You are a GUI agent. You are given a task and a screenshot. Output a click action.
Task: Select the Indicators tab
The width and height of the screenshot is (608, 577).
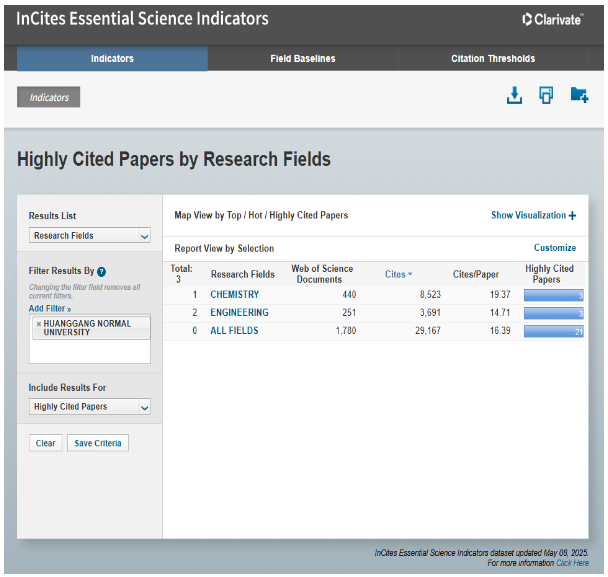[x=112, y=59]
